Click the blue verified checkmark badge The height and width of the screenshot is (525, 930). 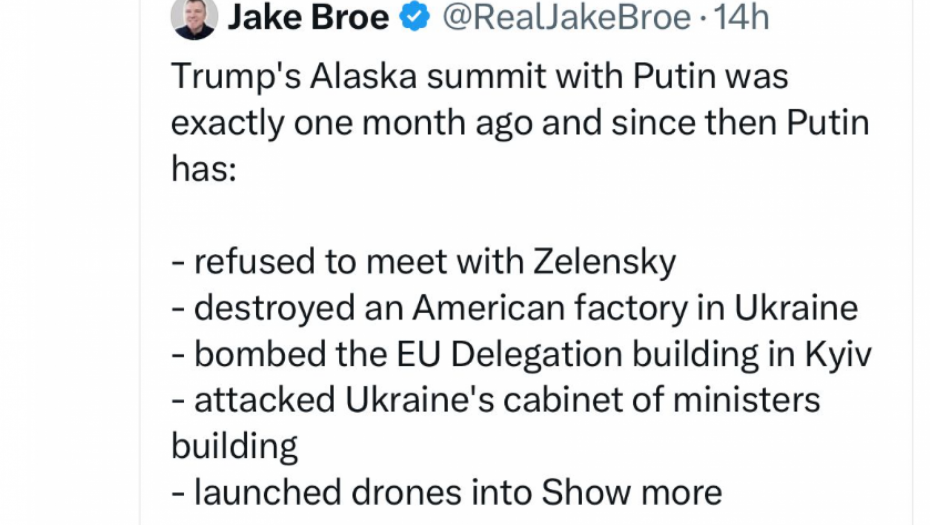coord(415,17)
